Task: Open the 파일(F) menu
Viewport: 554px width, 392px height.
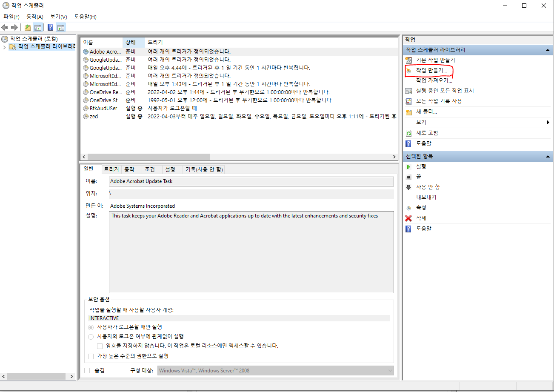Action: click(11, 17)
